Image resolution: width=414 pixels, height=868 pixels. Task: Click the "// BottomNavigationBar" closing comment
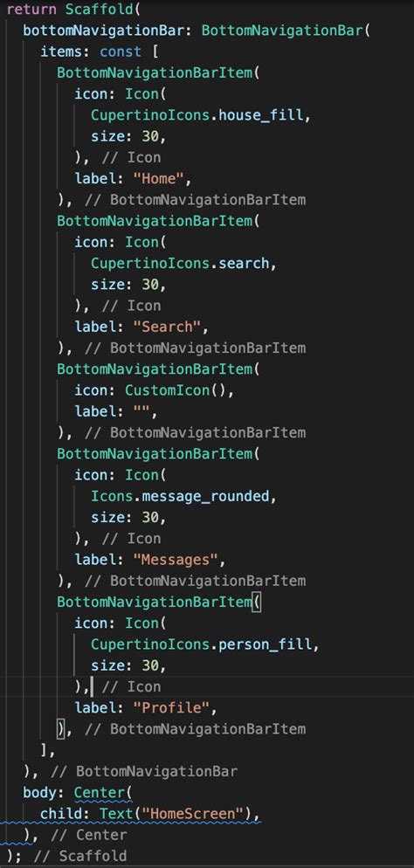point(143,771)
